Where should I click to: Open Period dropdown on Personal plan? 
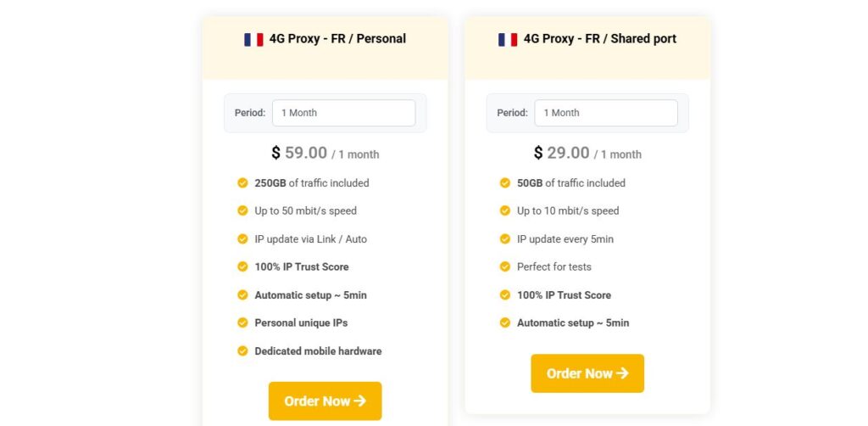tap(343, 113)
